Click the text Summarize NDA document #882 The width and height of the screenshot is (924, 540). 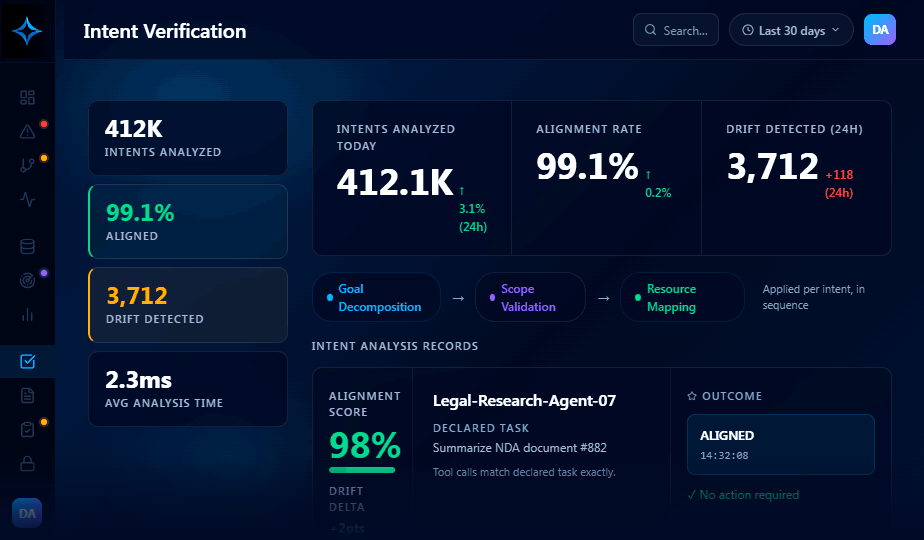click(x=520, y=448)
